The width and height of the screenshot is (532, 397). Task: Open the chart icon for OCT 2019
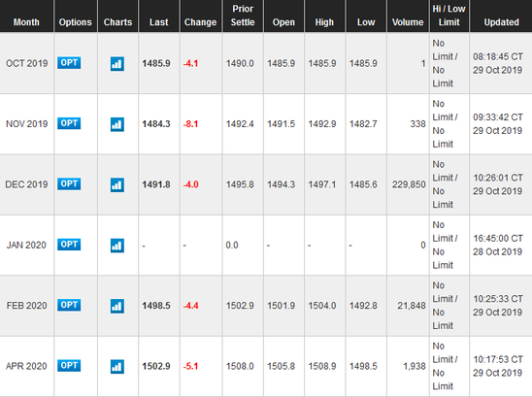tap(117, 64)
